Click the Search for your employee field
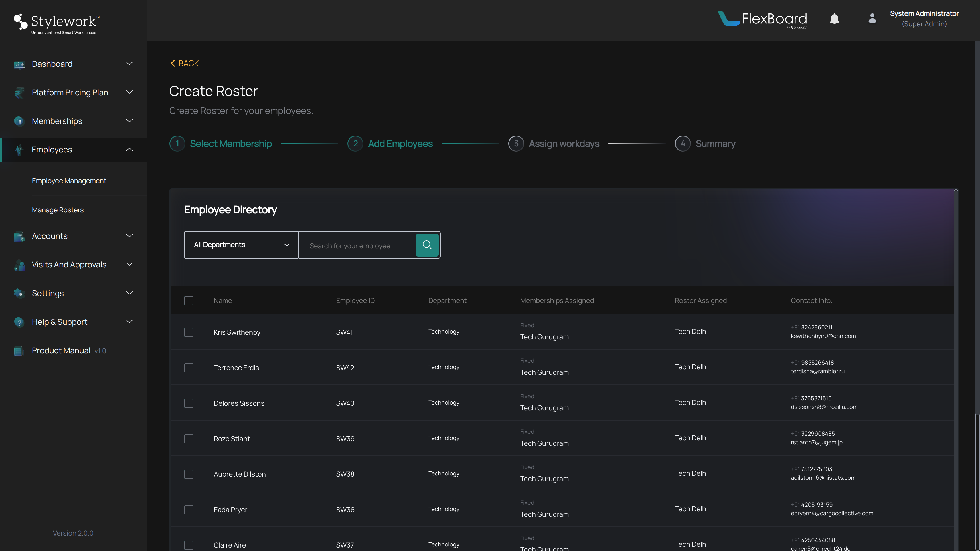Viewport: 980px width, 551px height. [360, 244]
